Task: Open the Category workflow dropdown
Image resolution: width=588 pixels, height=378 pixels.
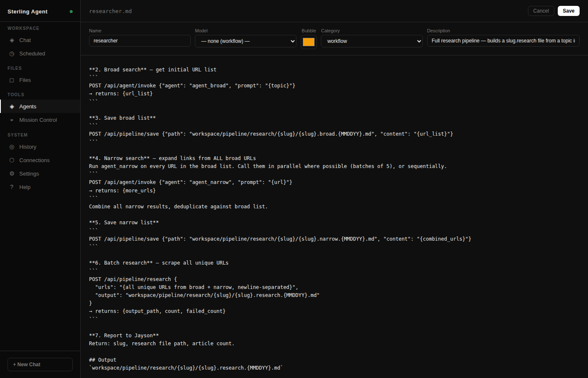Action: tap(372, 41)
